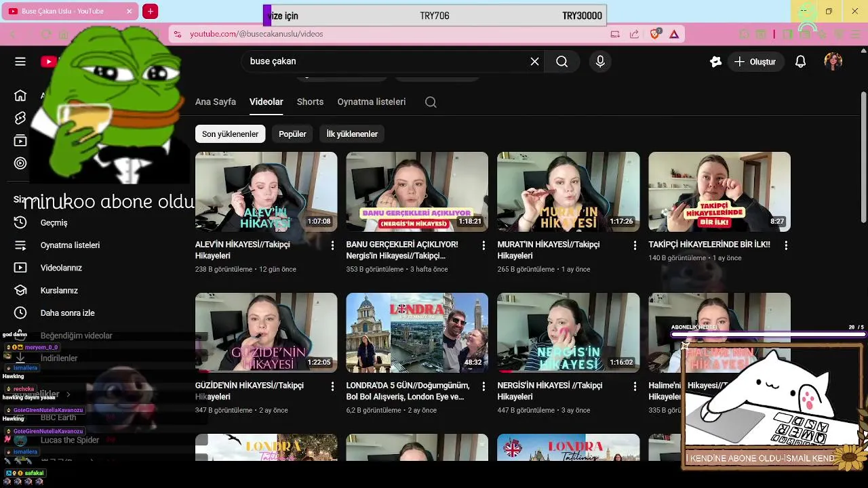Click the cast icon in address bar

(615, 34)
